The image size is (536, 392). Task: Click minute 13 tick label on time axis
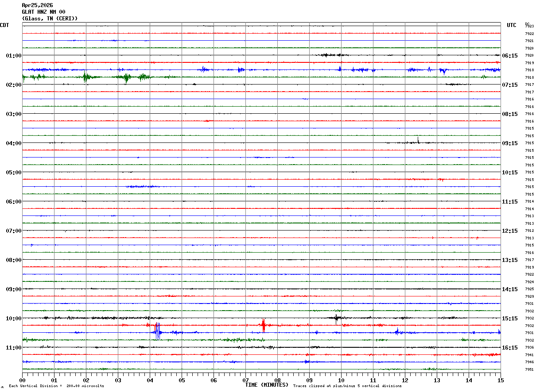pyautogui.click(x=437, y=380)
